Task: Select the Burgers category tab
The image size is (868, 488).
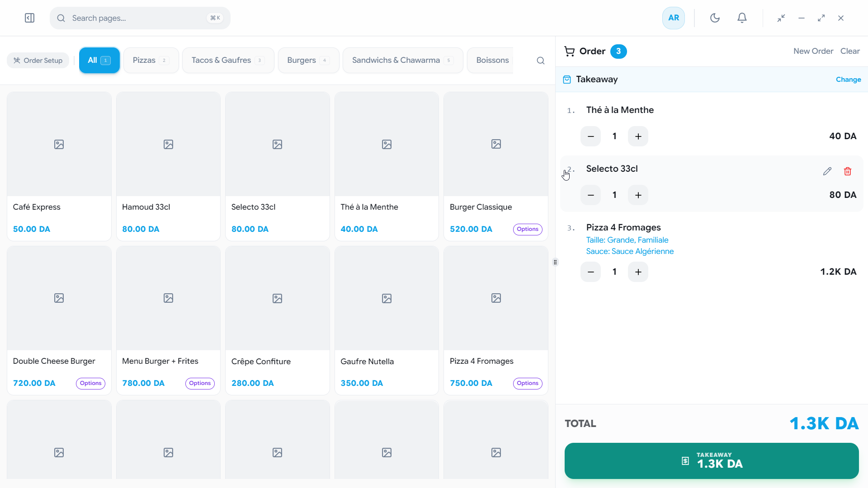Action: point(308,60)
